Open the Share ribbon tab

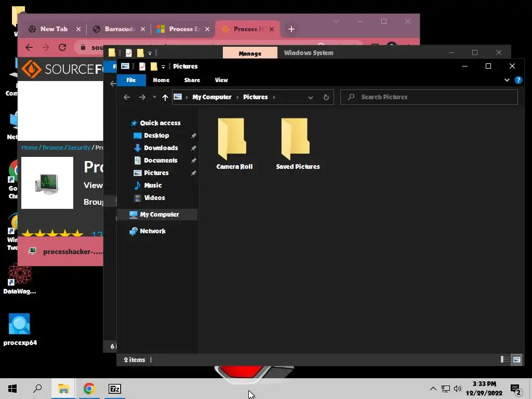pyautogui.click(x=192, y=80)
